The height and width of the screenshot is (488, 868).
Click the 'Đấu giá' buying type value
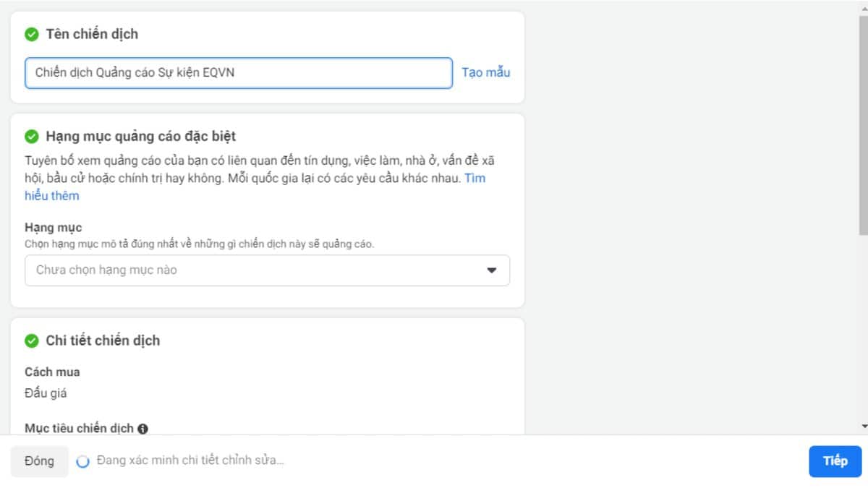point(46,393)
